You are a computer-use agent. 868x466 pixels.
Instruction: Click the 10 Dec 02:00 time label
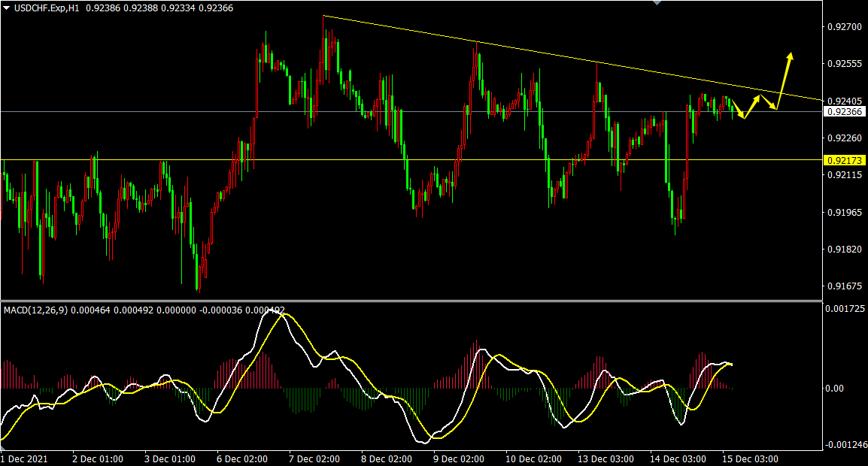coord(533,458)
